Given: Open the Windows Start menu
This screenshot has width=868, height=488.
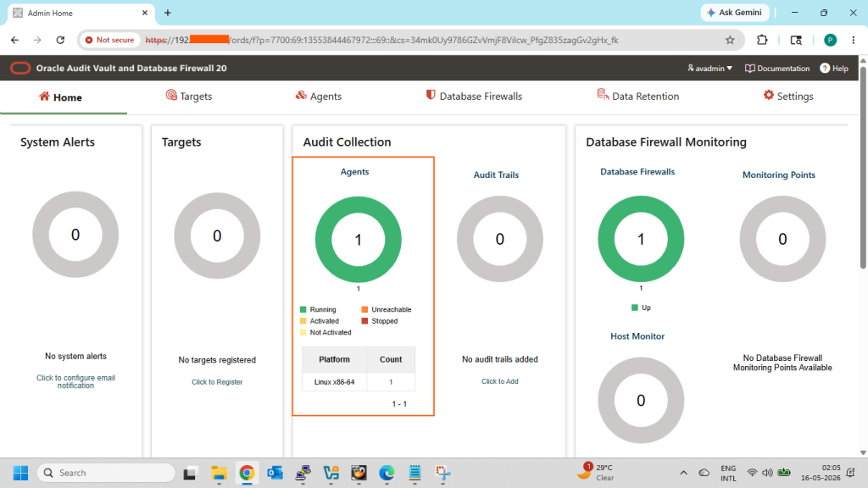Looking at the screenshot, I should click(x=20, y=473).
